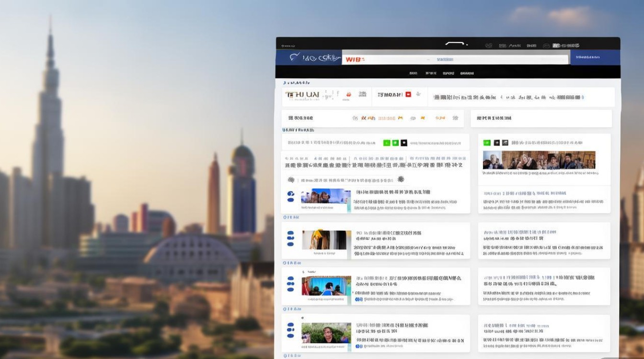Open the thumbnail of a man among green foliage

[x=326, y=333]
